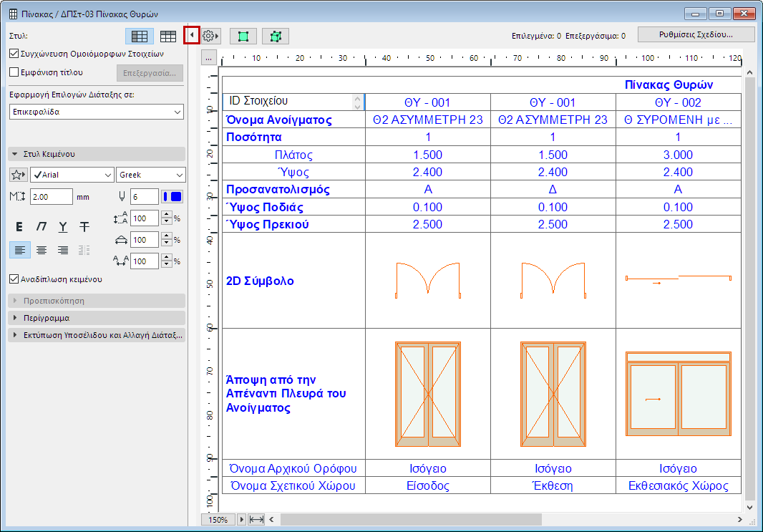Open the Επικεφαλίδα dropdown
The image size is (763, 532).
click(97, 112)
